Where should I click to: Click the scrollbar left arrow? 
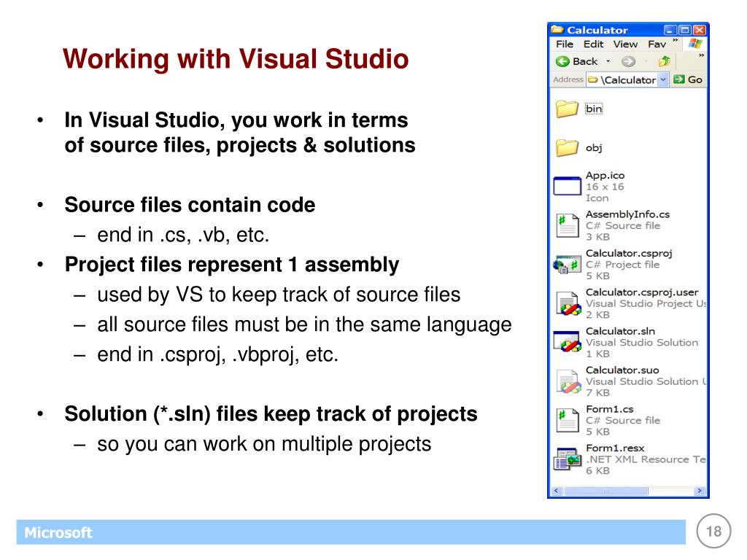point(557,491)
